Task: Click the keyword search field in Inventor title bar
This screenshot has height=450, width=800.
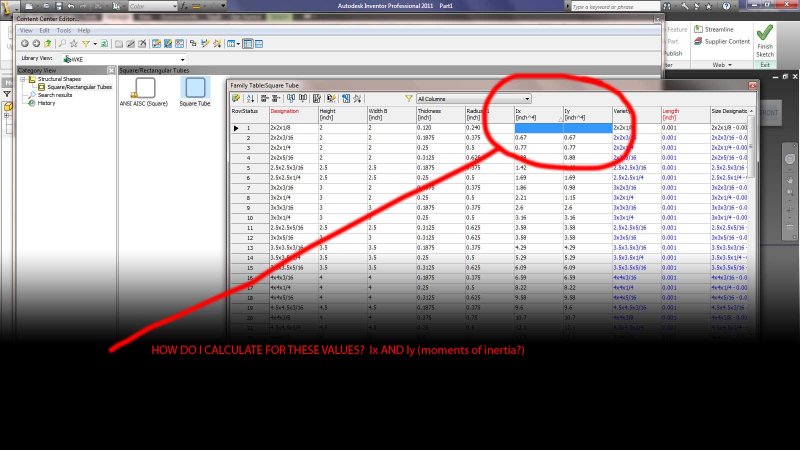Action: [615, 6]
